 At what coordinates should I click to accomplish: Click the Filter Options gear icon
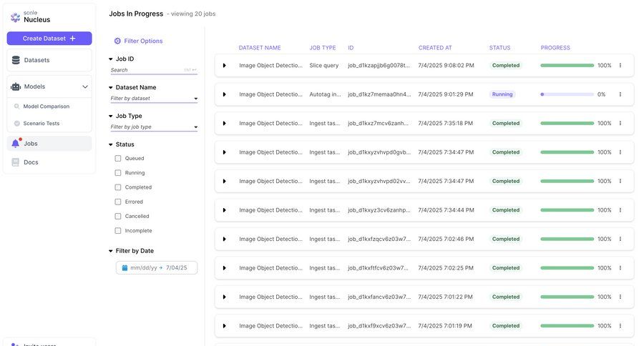(x=117, y=41)
